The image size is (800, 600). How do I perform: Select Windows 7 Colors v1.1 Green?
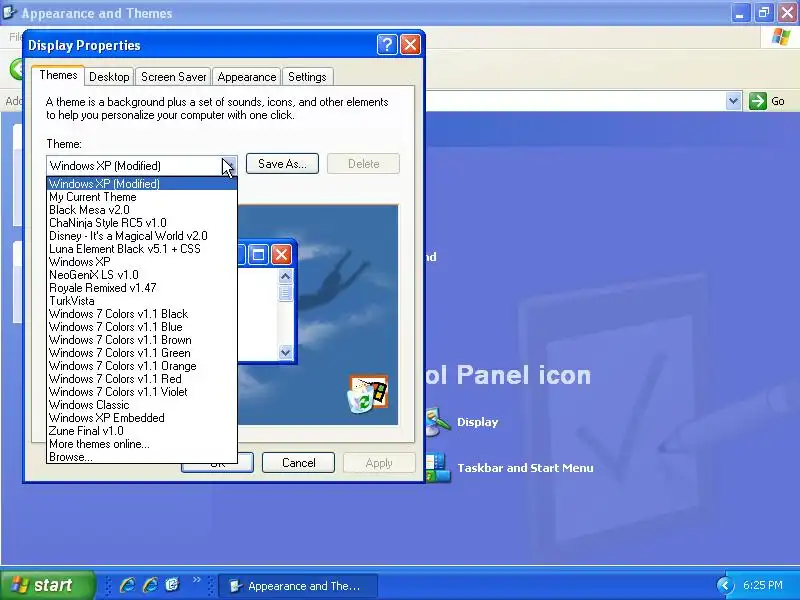pyautogui.click(x=142, y=353)
